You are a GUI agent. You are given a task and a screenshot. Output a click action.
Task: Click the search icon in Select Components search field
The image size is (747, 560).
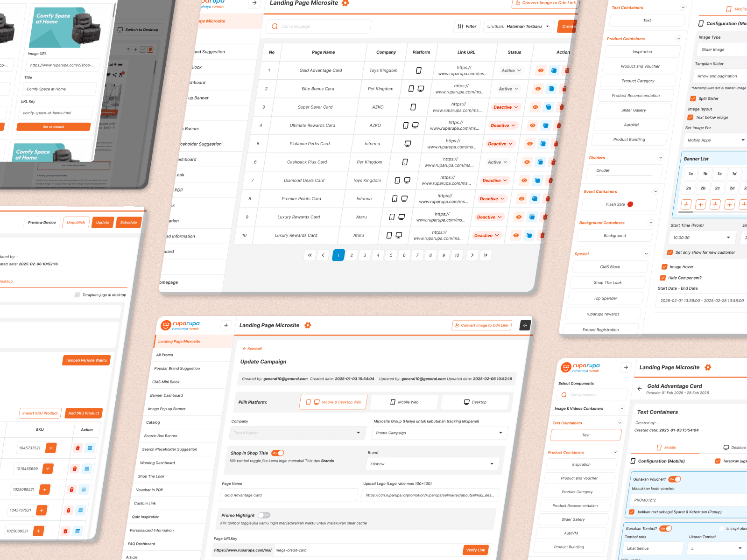[564, 395]
